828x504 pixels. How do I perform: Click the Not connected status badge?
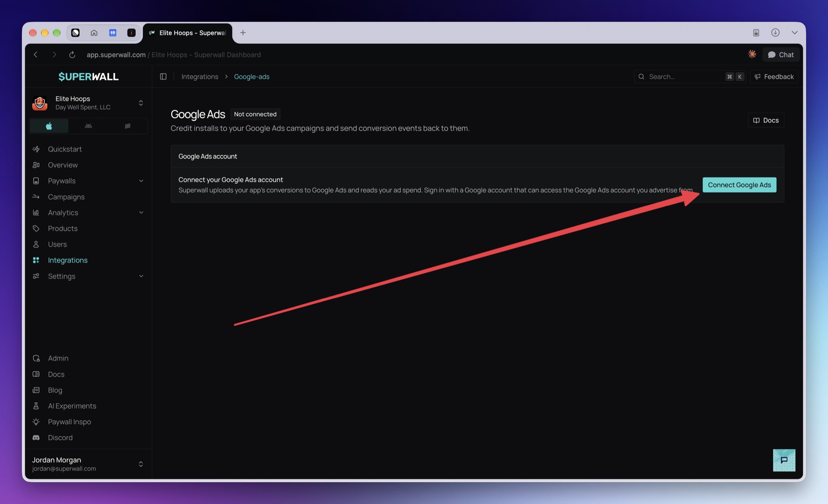tap(255, 114)
